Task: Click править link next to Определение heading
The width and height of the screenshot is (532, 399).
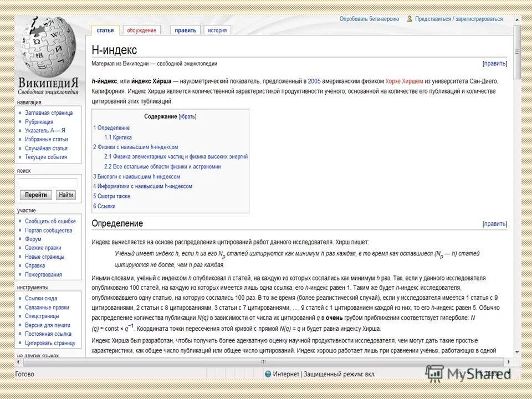Action: 495,224
